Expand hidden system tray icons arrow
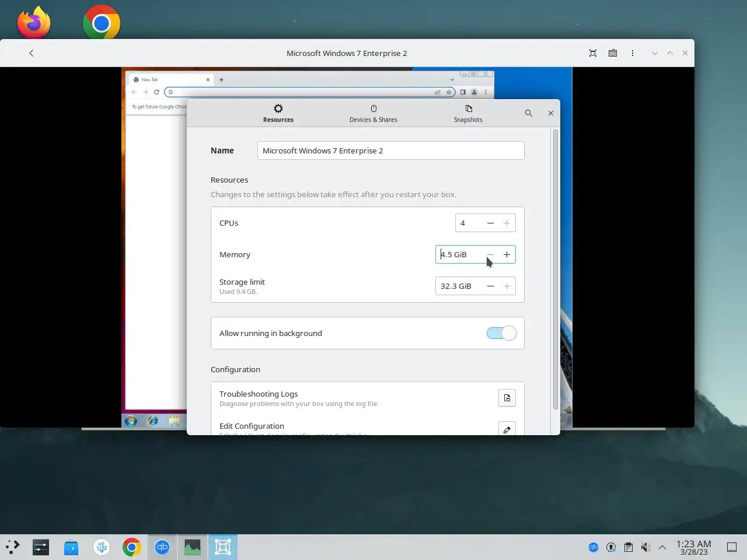The image size is (747, 560). 662,547
